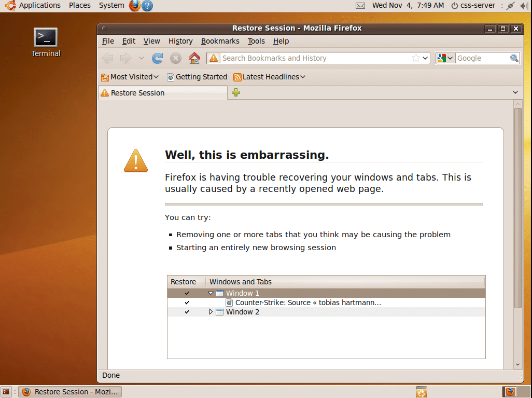Open the location bar dropdown arrow
The width and height of the screenshot is (532, 398).
click(x=425, y=58)
